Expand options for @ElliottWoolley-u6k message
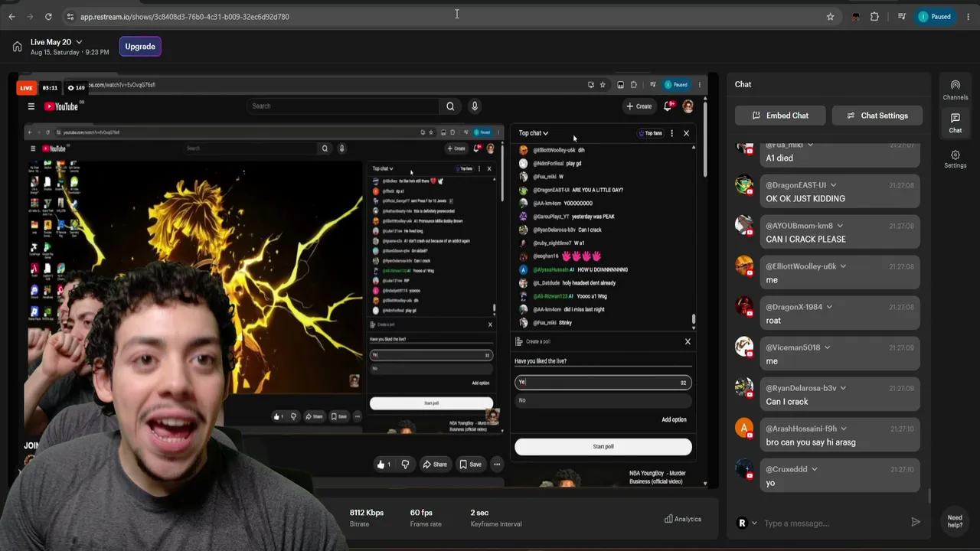Viewport: 980px width, 551px height. [x=843, y=266]
